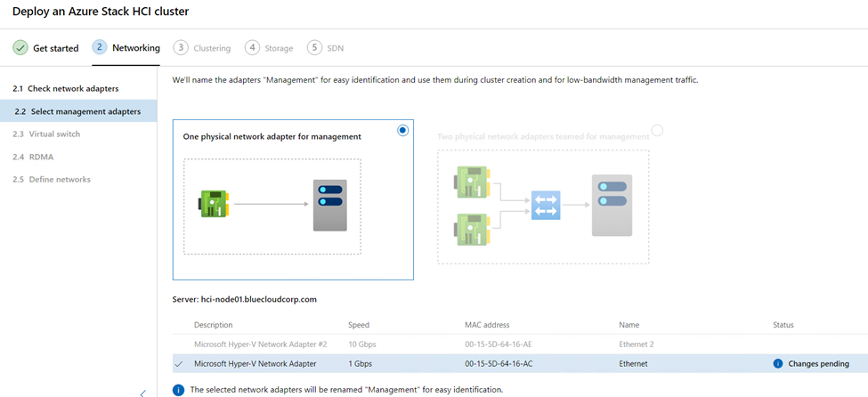Click the step 5 circle for SDN

pos(314,47)
